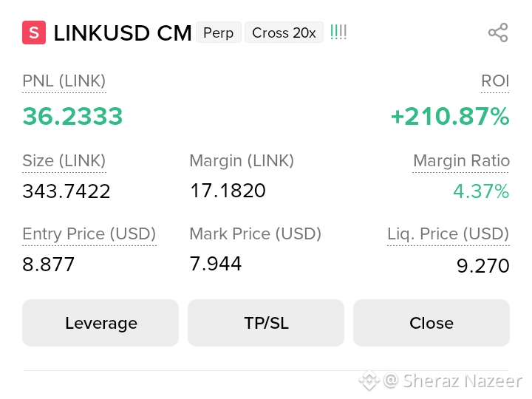Tap the share icon
The width and height of the screenshot is (532, 399).
tap(498, 33)
